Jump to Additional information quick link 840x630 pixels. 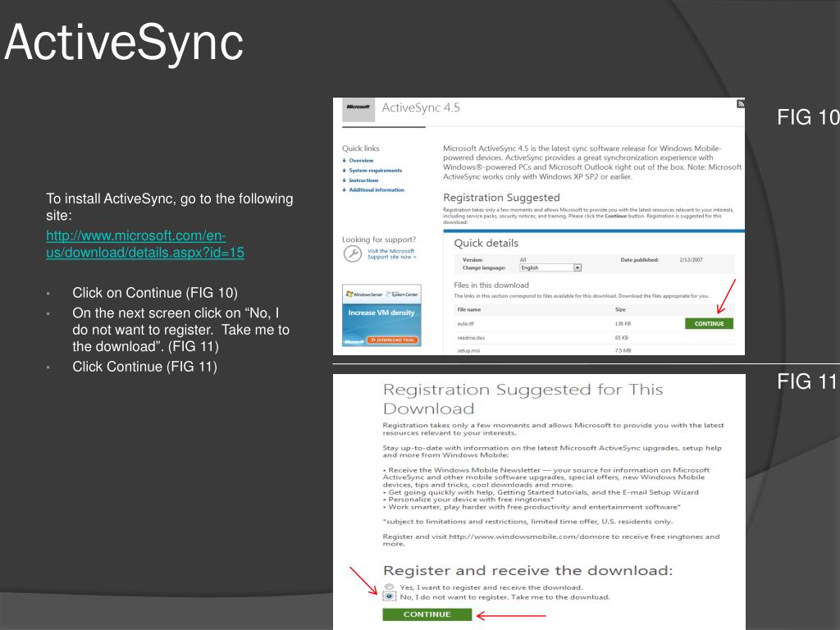click(x=377, y=189)
